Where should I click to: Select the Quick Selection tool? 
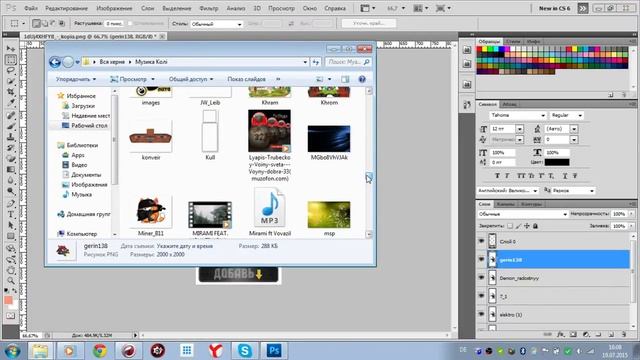point(11,82)
